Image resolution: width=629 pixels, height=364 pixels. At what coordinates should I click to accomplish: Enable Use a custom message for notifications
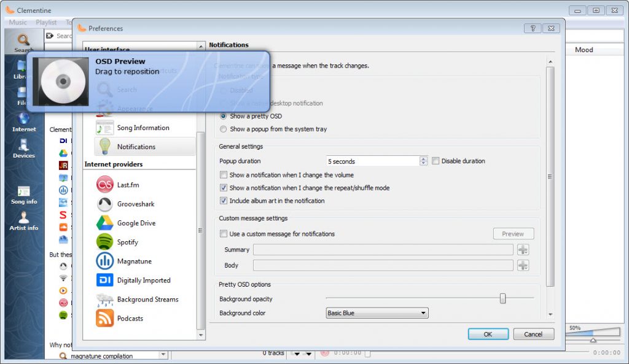(x=224, y=234)
